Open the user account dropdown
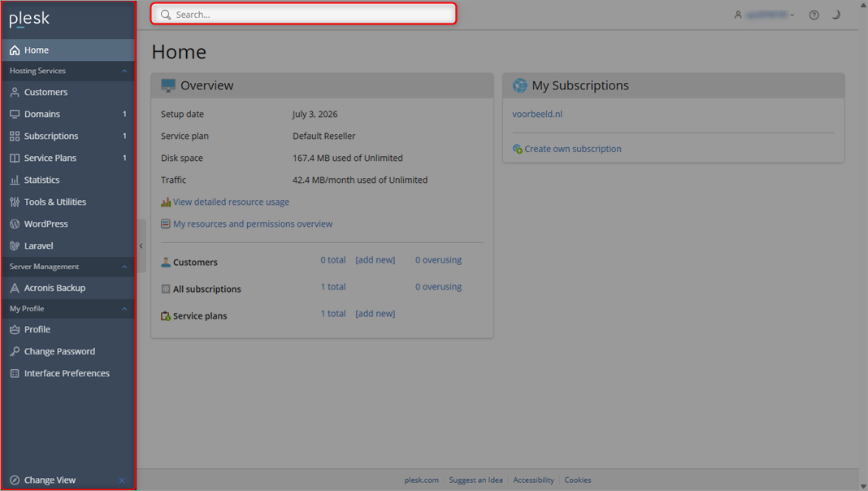This screenshot has width=868, height=491. [764, 15]
